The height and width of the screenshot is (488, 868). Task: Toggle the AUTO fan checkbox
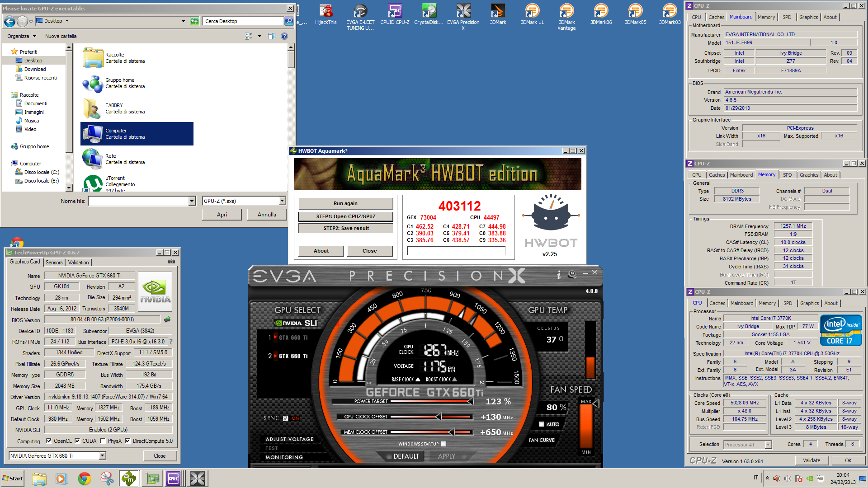(x=542, y=424)
